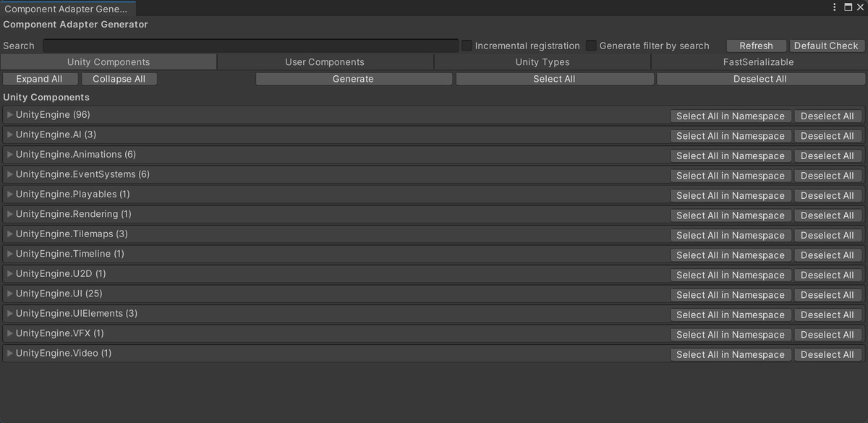Click the top Deselect All button

[x=760, y=79]
